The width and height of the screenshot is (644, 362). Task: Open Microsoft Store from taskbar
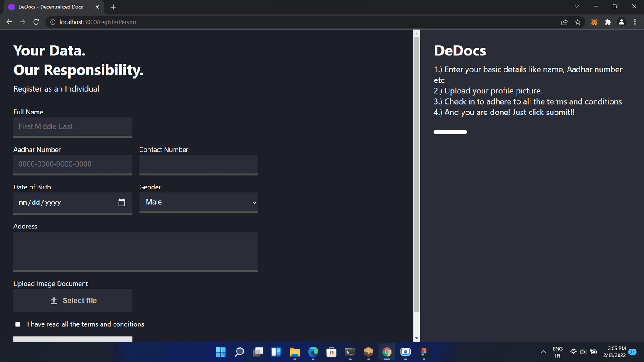[x=331, y=352]
